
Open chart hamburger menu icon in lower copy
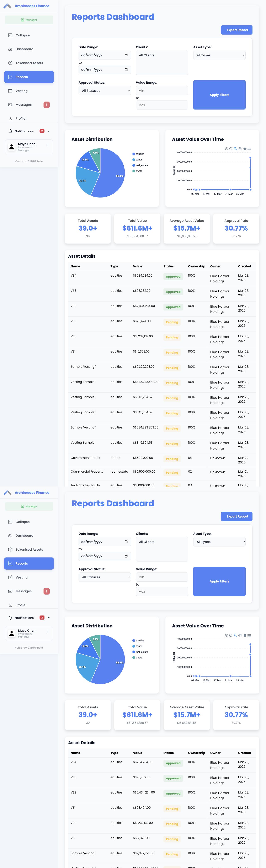(x=249, y=635)
